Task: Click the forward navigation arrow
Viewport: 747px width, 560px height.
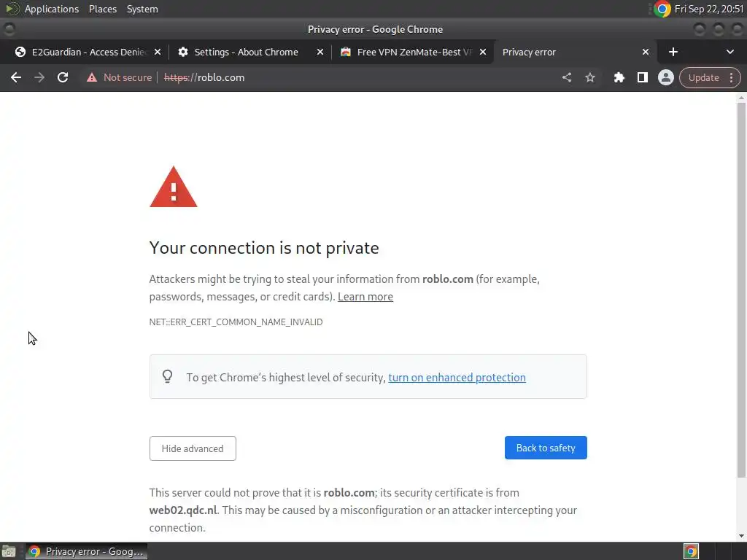Action: click(x=39, y=77)
